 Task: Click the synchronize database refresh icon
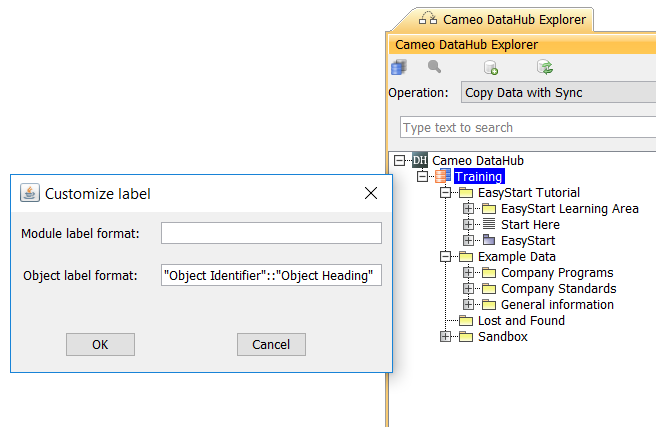tap(545, 68)
